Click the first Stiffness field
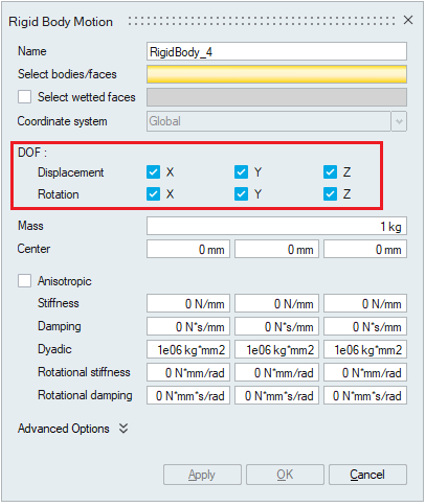The image size is (425, 503). pos(188,303)
